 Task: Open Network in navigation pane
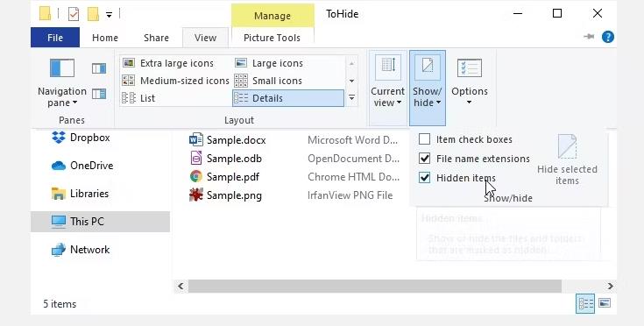click(x=81, y=250)
